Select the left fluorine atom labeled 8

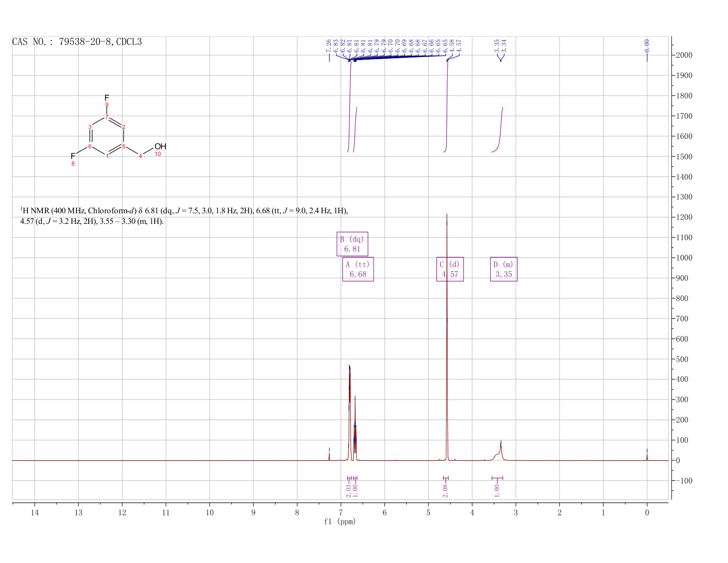click(73, 156)
